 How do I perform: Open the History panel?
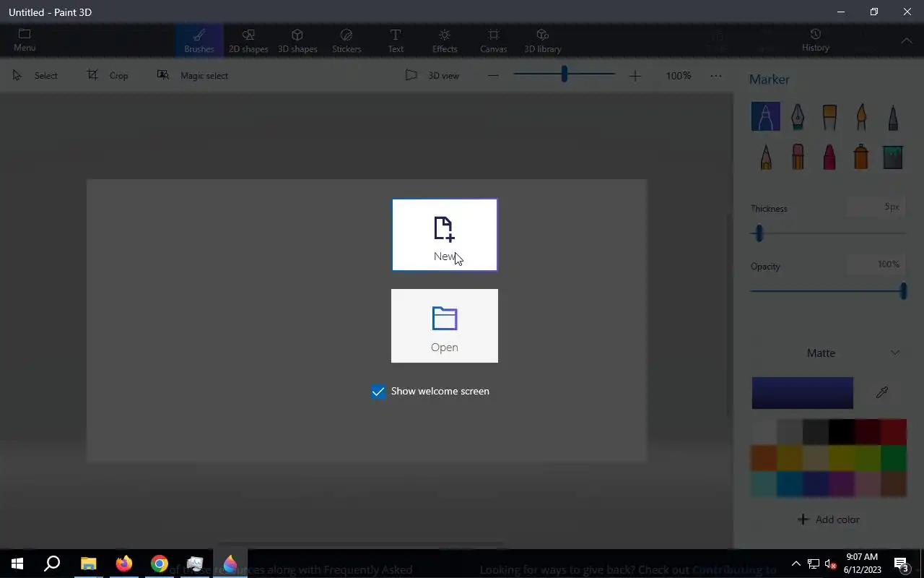816,40
